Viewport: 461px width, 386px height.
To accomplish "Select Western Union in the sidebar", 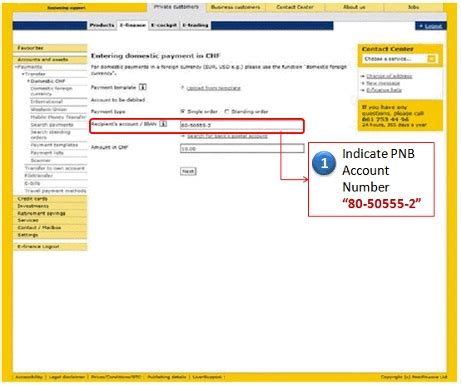I will [x=48, y=109].
